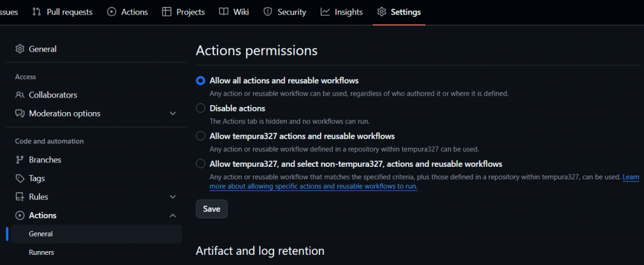Click the Tags icon in sidebar
Screen dimensions: 644x265
point(20,179)
